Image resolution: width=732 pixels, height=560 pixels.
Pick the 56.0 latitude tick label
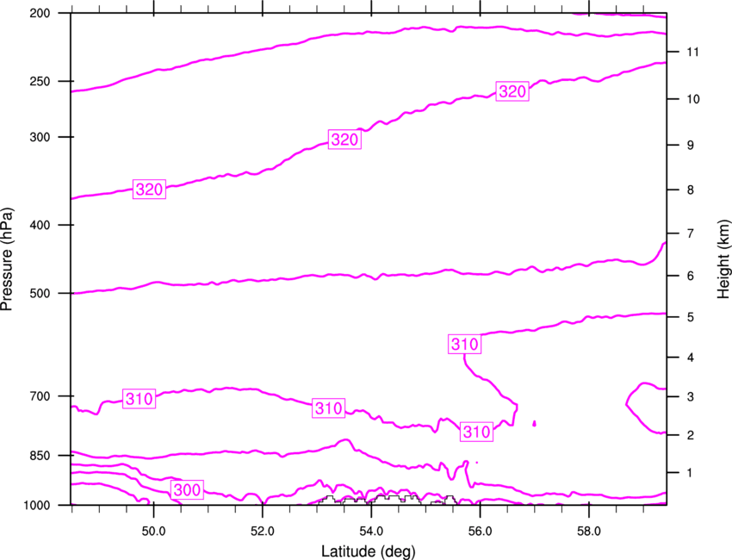(480, 532)
